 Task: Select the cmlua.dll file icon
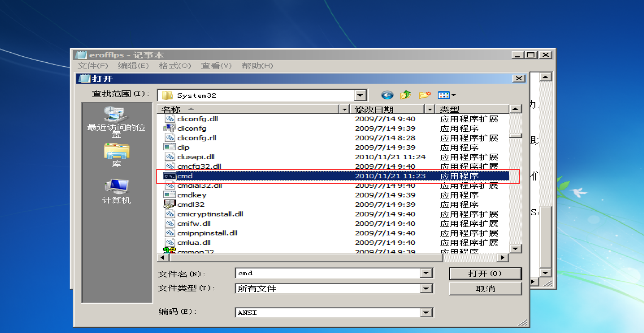pyautogui.click(x=170, y=242)
